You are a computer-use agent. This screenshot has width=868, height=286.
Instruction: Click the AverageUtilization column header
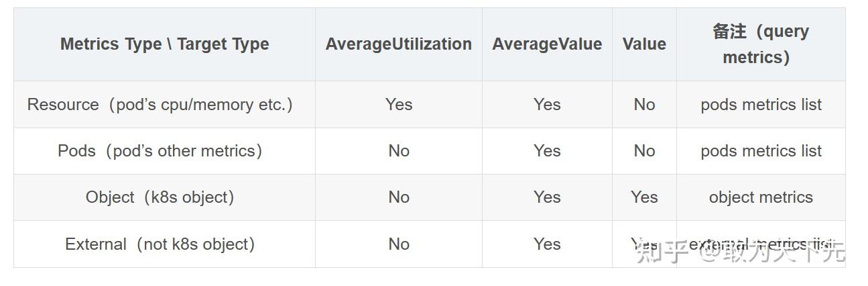tap(398, 44)
